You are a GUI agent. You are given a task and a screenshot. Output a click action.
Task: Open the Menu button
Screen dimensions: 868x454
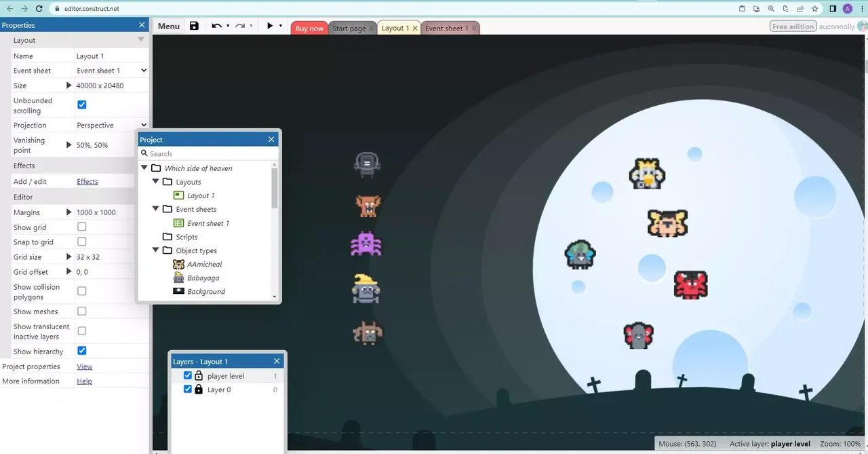[x=168, y=26]
